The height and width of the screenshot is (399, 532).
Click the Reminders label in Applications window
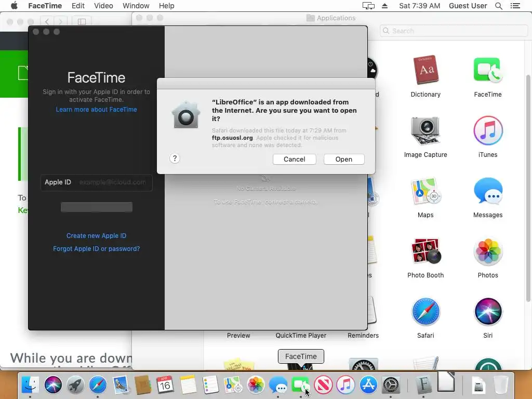[x=363, y=335]
